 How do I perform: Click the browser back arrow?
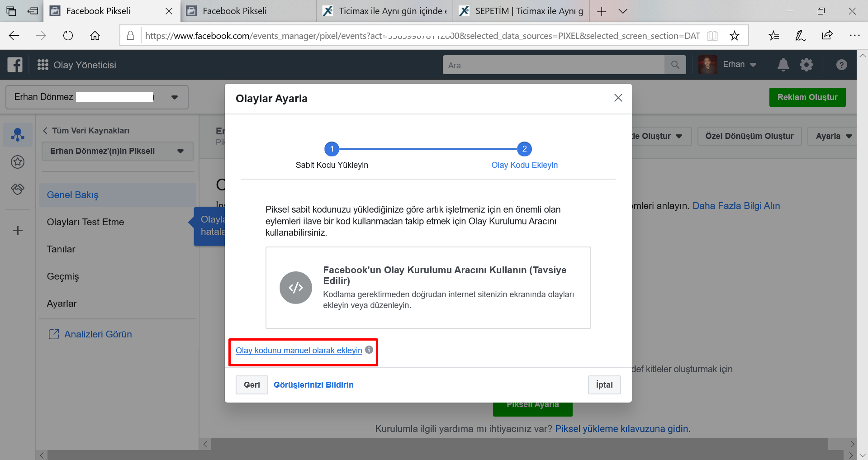pyautogui.click(x=14, y=36)
